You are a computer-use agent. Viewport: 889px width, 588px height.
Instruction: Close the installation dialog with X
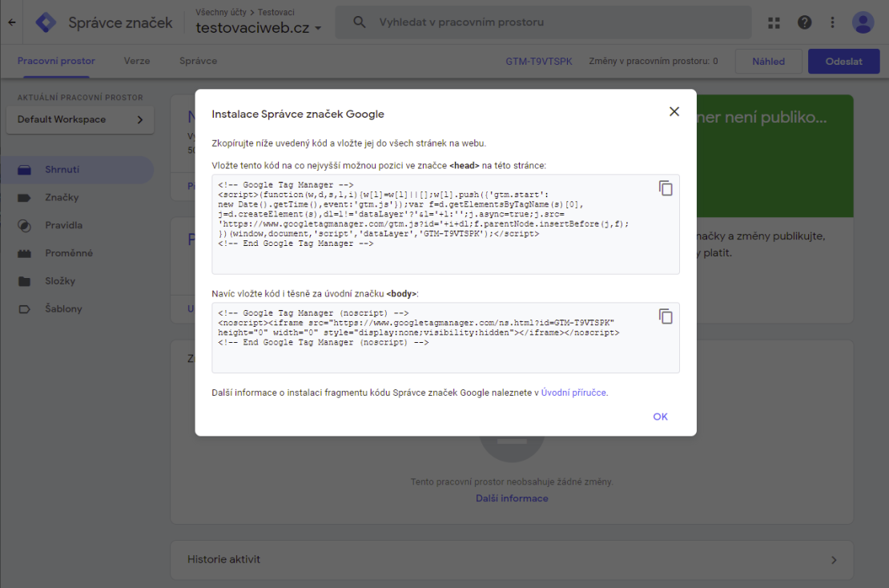(x=674, y=111)
